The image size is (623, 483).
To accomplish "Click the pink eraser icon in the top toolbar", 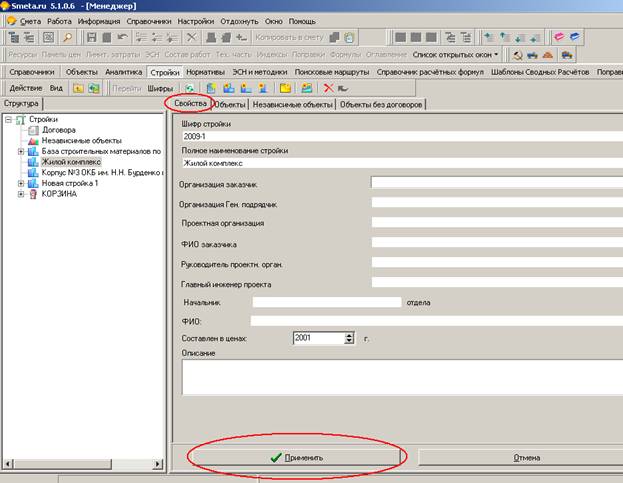I will (x=559, y=37).
